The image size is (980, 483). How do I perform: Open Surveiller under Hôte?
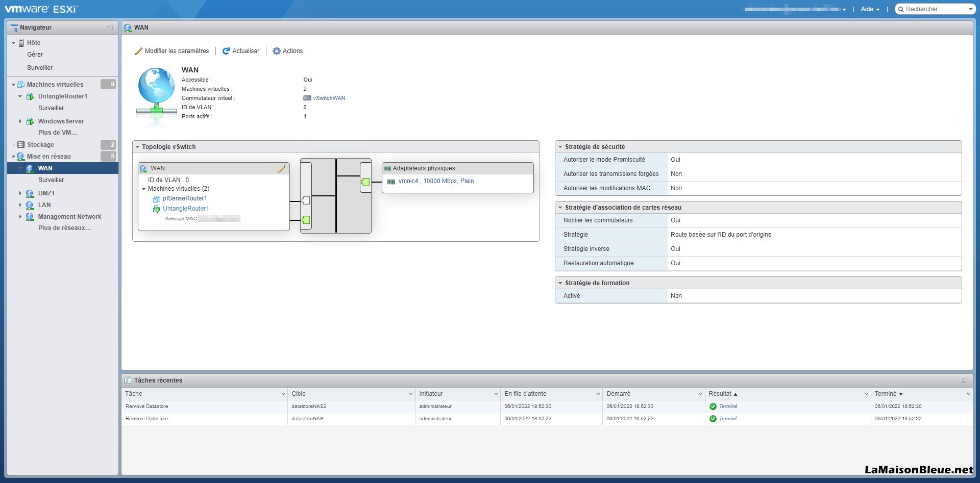pyautogui.click(x=40, y=68)
